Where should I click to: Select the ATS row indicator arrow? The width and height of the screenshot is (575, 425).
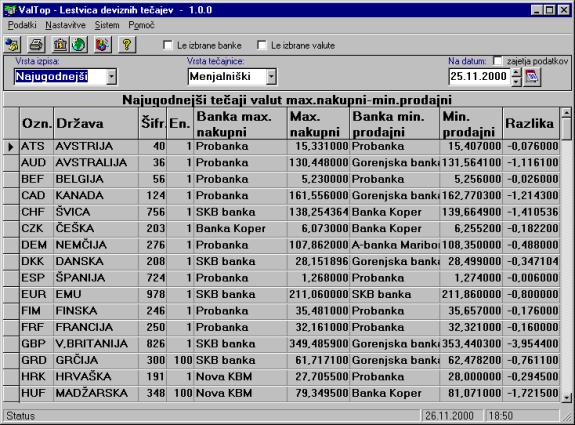pyautogui.click(x=11, y=147)
